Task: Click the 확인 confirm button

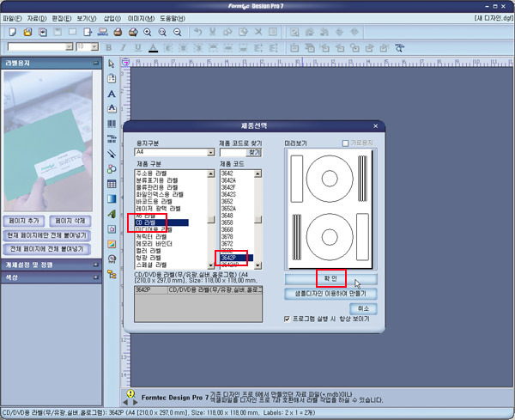Action: click(330, 278)
